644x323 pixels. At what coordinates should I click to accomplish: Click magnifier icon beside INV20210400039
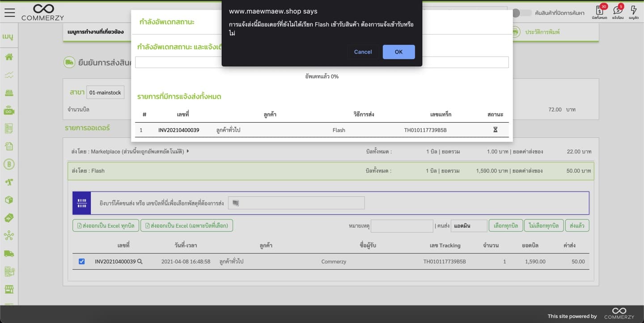click(140, 262)
